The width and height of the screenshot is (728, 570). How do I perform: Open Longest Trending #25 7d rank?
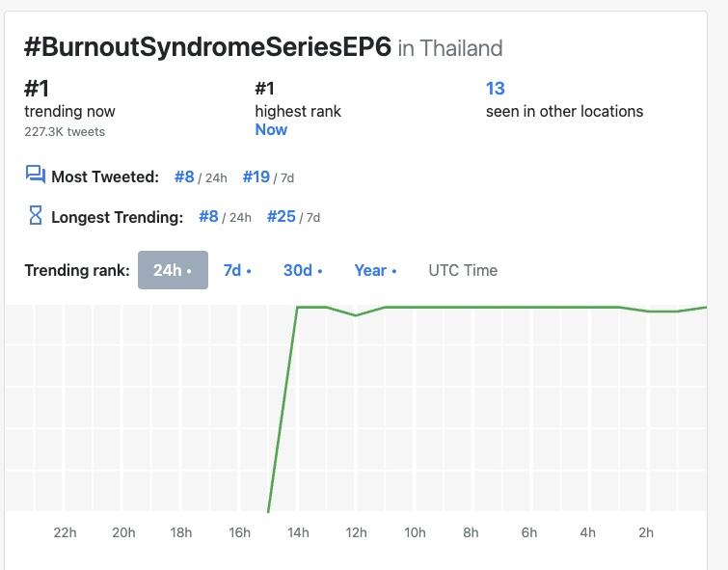[281, 217]
